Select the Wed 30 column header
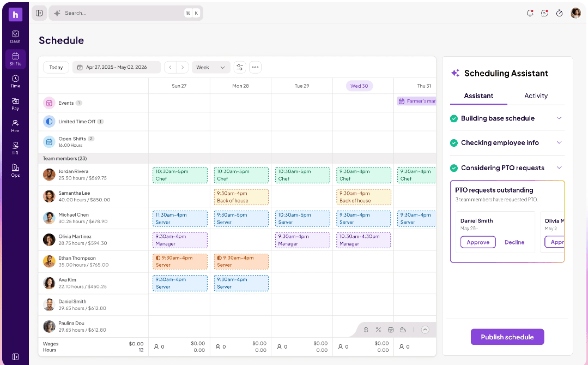The width and height of the screenshot is (588, 365). click(359, 86)
